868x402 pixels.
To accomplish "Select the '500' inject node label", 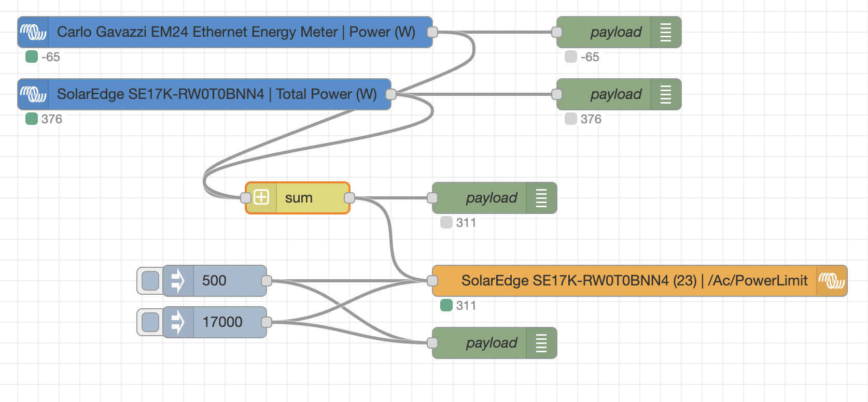I will (214, 281).
